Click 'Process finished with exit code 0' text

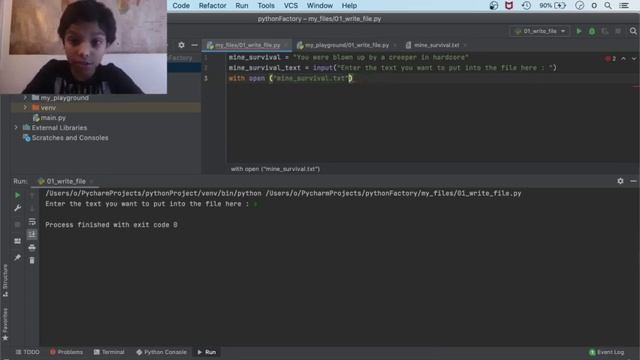tap(111, 224)
